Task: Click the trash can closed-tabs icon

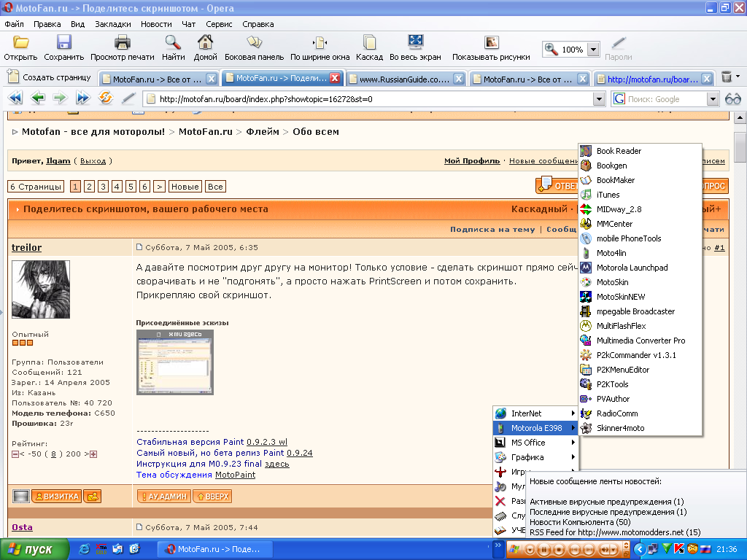Action: [726, 77]
